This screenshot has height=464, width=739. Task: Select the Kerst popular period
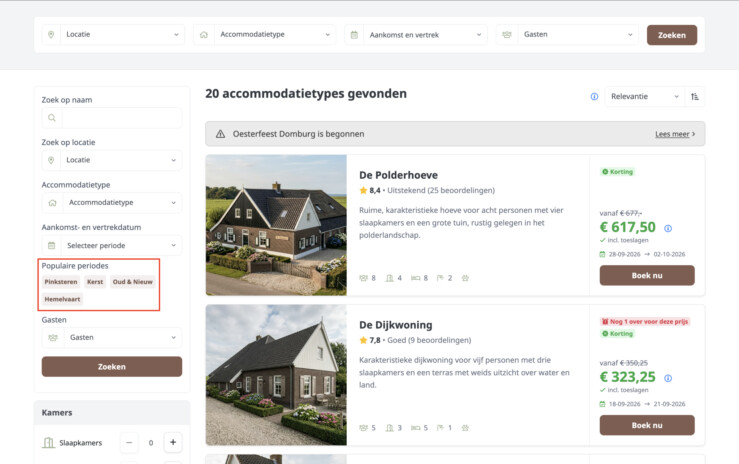pos(95,282)
